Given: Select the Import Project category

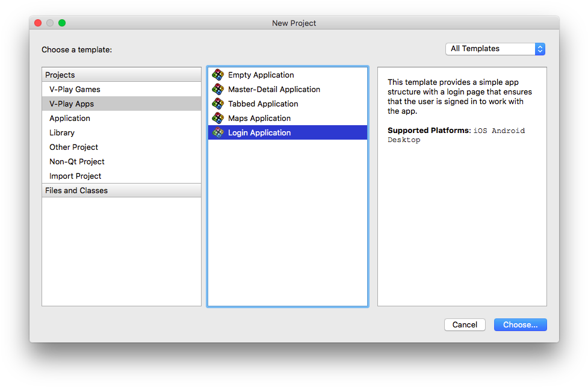Looking at the screenshot, I should point(75,176).
